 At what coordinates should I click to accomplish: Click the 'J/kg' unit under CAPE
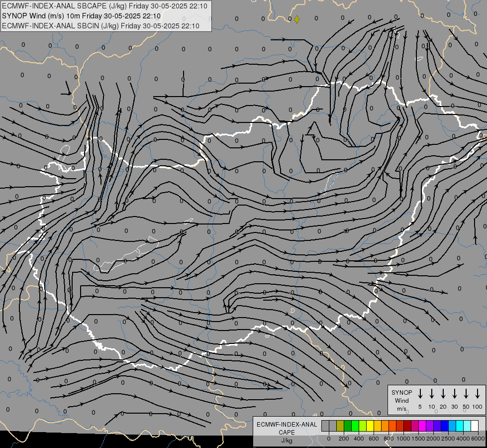287,441
